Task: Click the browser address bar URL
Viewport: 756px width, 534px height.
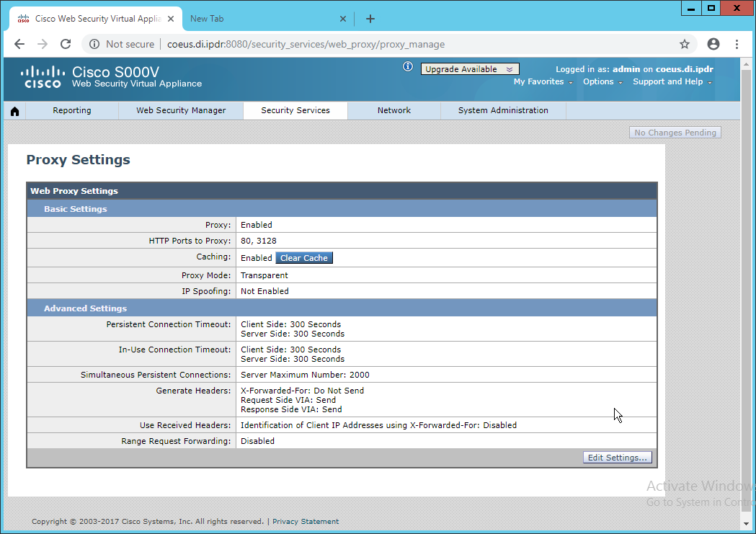Action: coord(306,45)
